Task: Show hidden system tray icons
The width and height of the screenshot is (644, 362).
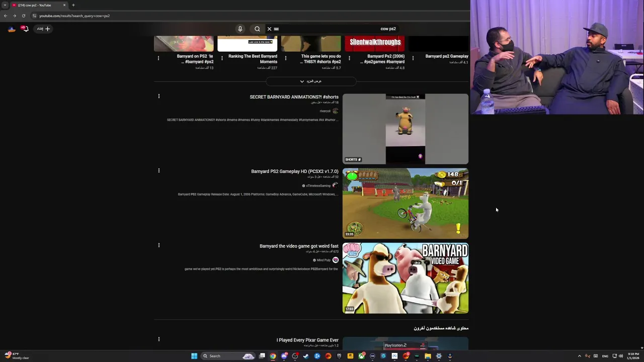Action: click(x=579, y=356)
